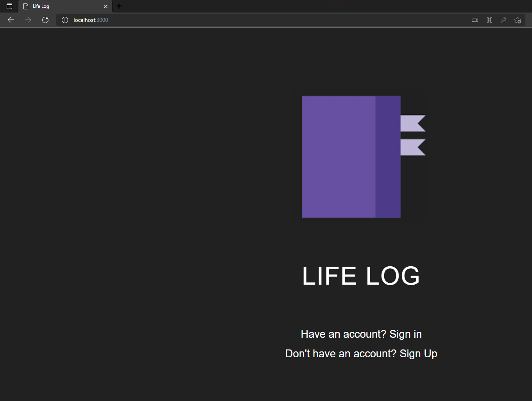
Task: View site information via the circled info icon
Action: coord(64,20)
